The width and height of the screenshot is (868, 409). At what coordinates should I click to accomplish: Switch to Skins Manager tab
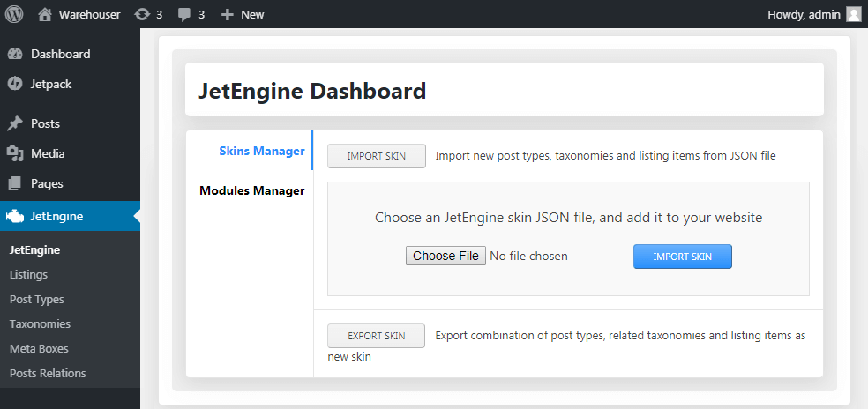tap(262, 151)
